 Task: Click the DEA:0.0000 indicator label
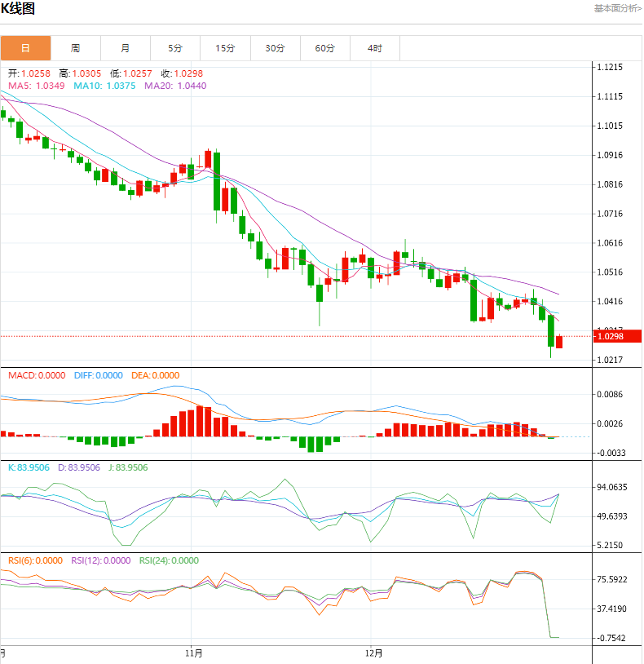[x=155, y=375]
